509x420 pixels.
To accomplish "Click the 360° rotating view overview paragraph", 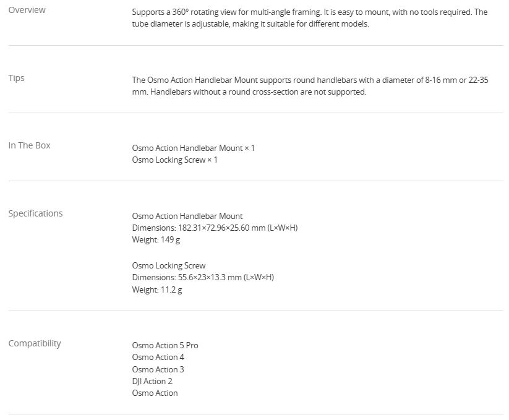I will pyautogui.click(x=309, y=18).
